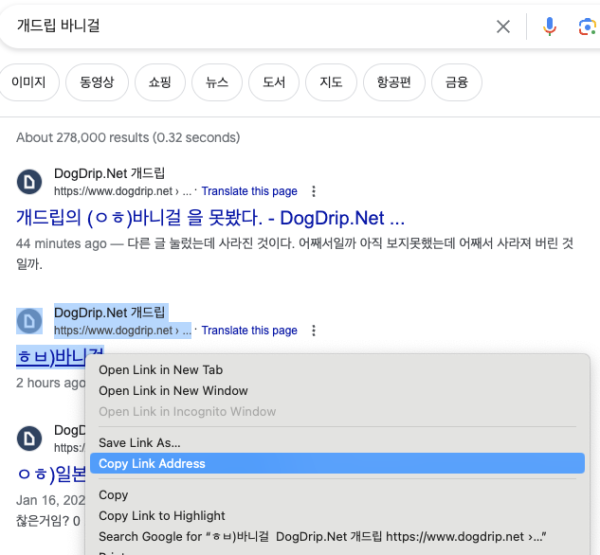The image size is (600, 555).
Task: Click the first result's DogDrip.Net 개드립 site name
Action: pos(109,173)
